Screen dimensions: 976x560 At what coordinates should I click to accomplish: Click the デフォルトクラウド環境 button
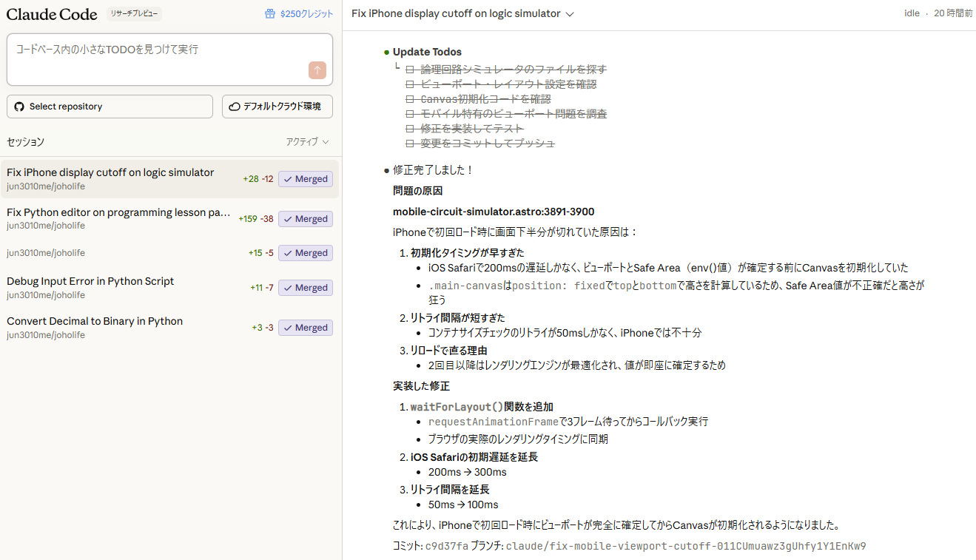(277, 106)
